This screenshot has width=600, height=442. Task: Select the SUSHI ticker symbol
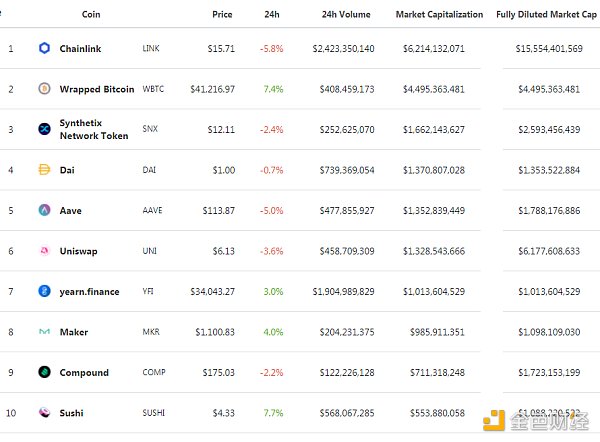pyautogui.click(x=155, y=413)
